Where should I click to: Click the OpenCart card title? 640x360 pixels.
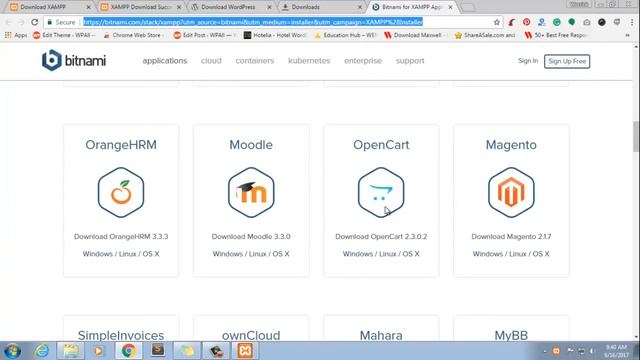(x=381, y=145)
